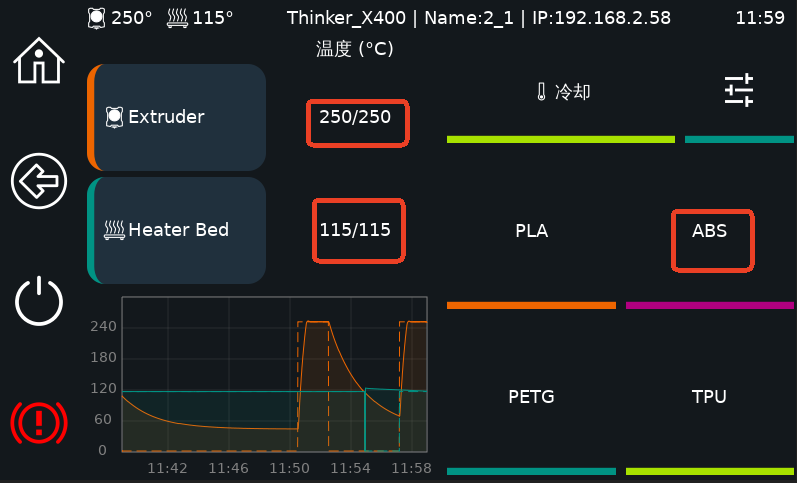This screenshot has width=797, height=483.
Task: Trigger the red emergency stop icon
Action: [38, 422]
